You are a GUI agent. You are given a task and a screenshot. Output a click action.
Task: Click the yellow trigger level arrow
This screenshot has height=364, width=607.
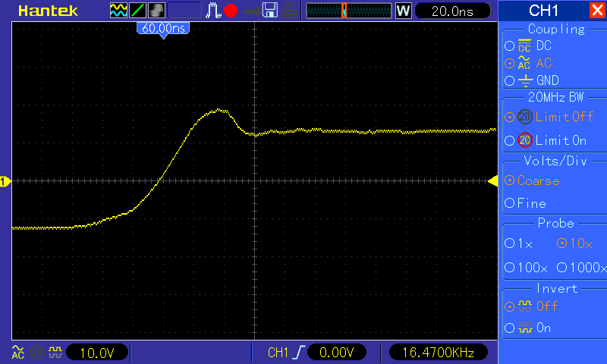point(492,180)
